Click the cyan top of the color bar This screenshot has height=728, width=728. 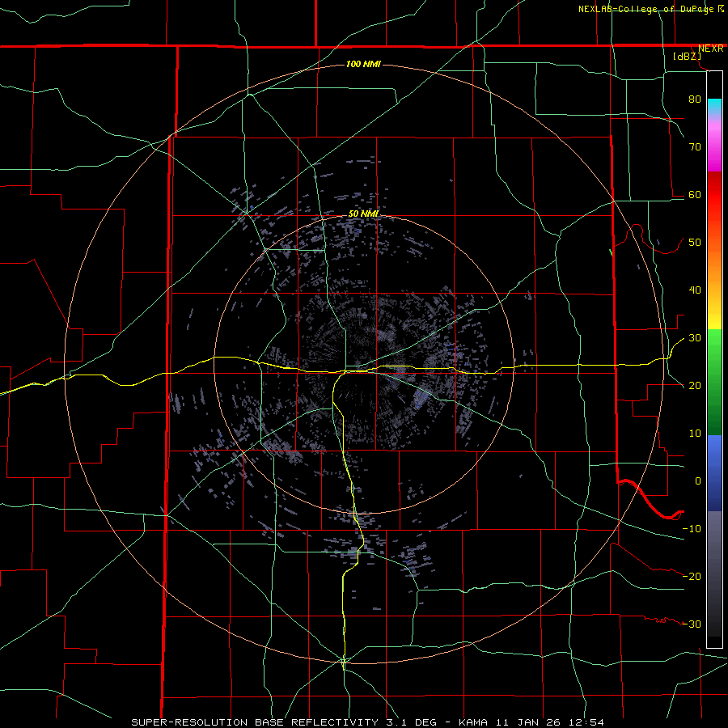point(714,106)
